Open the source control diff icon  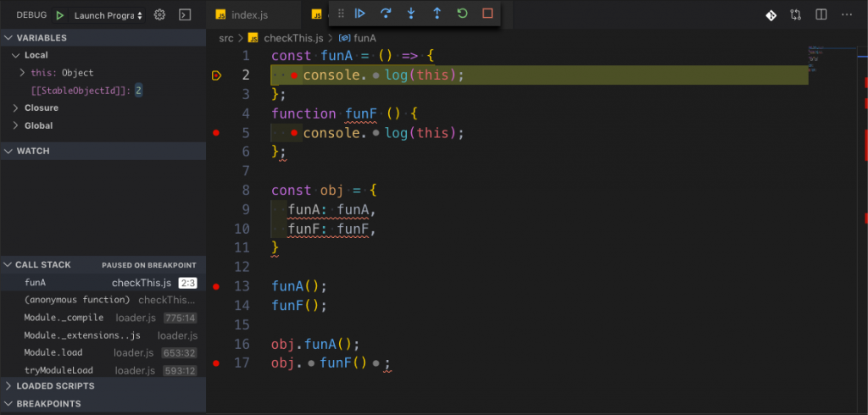point(771,15)
